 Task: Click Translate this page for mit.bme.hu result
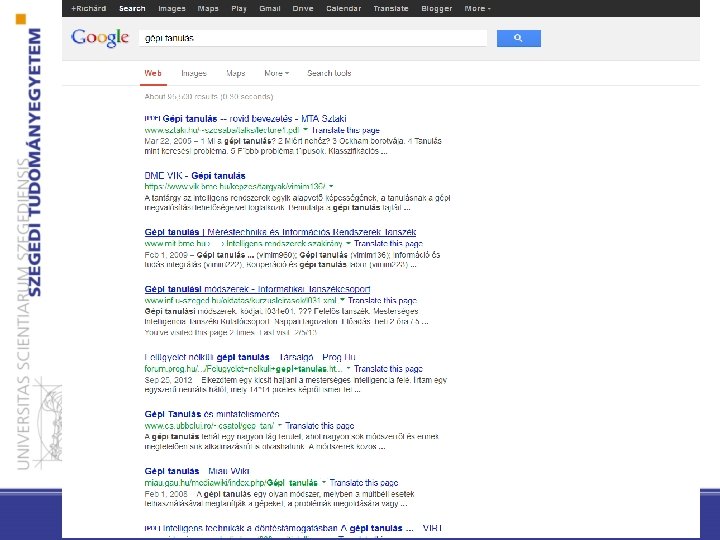388,243
